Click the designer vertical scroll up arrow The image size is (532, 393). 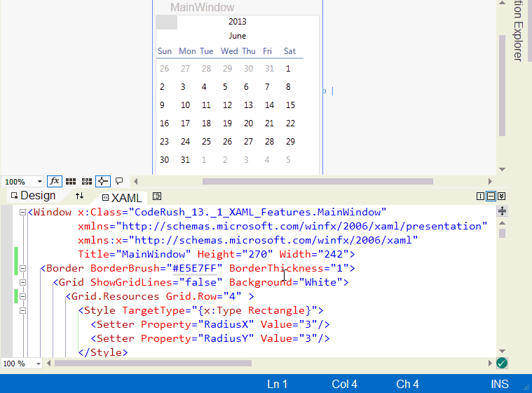502,3
